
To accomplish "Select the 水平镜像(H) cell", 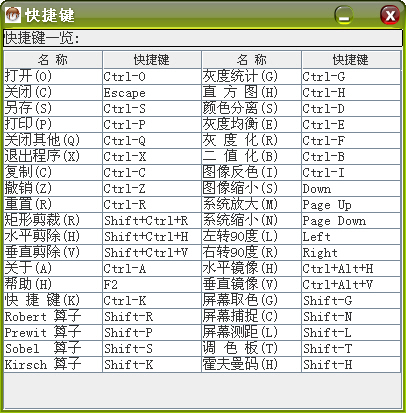I will point(251,269).
